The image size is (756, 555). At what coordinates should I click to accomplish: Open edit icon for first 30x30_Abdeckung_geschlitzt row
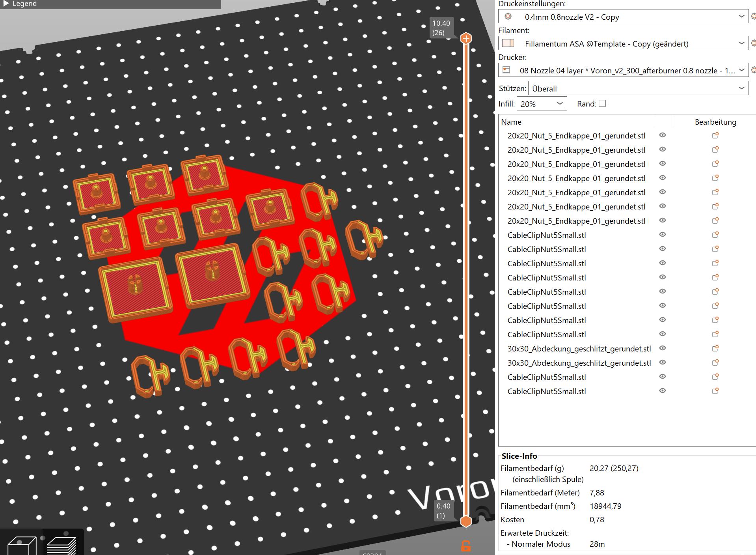(715, 348)
